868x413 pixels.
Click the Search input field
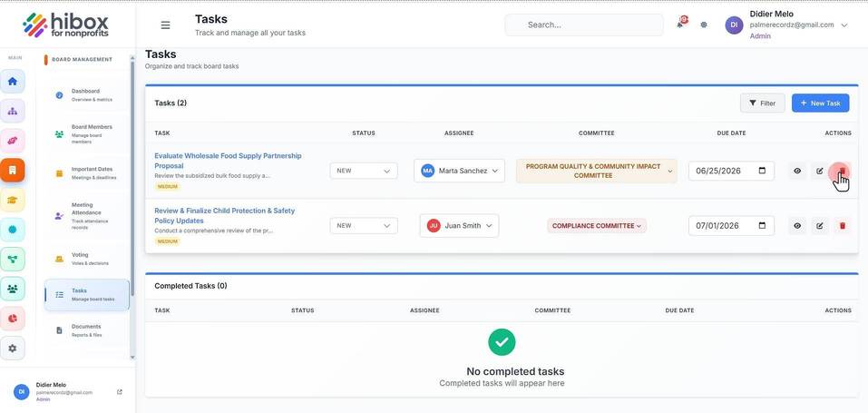[584, 25]
